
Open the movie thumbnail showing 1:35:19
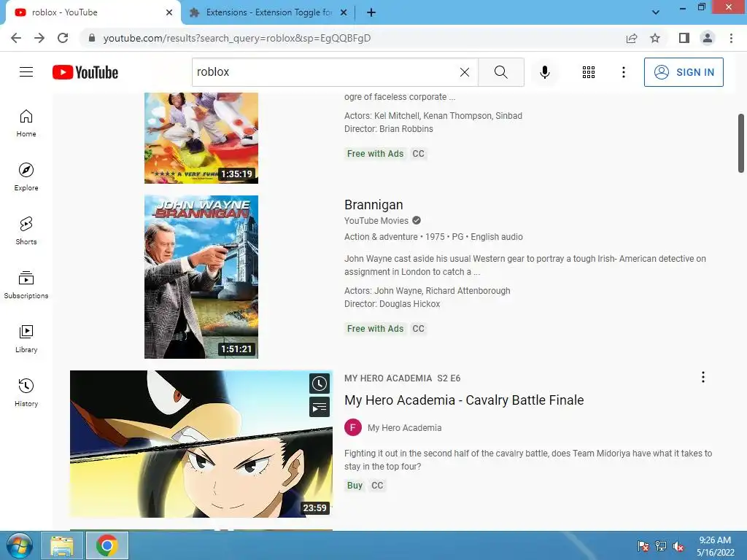pyautogui.click(x=201, y=138)
